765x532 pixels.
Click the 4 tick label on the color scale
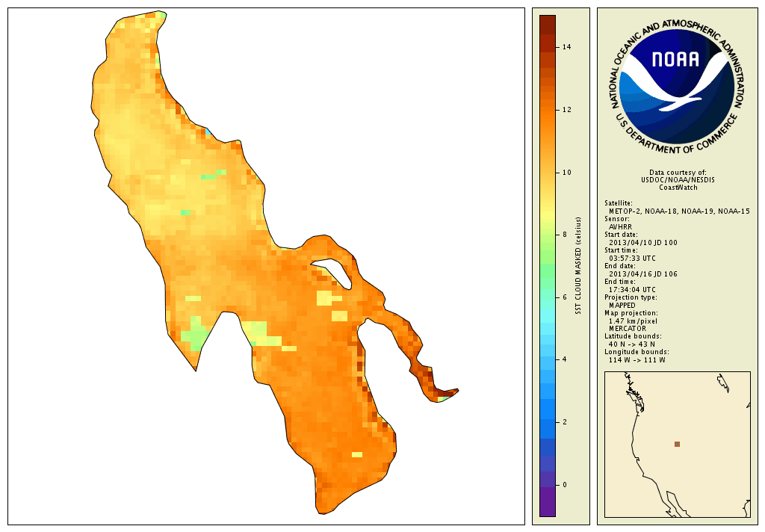(565, 359)
